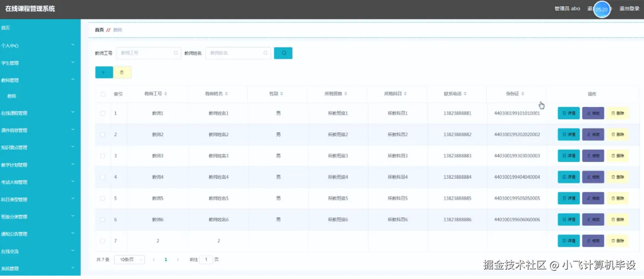Viewport: 644px width, 279px height.
Task: Expand 个人中心 using its sidebar chevron
Action: tap(73, 45)
